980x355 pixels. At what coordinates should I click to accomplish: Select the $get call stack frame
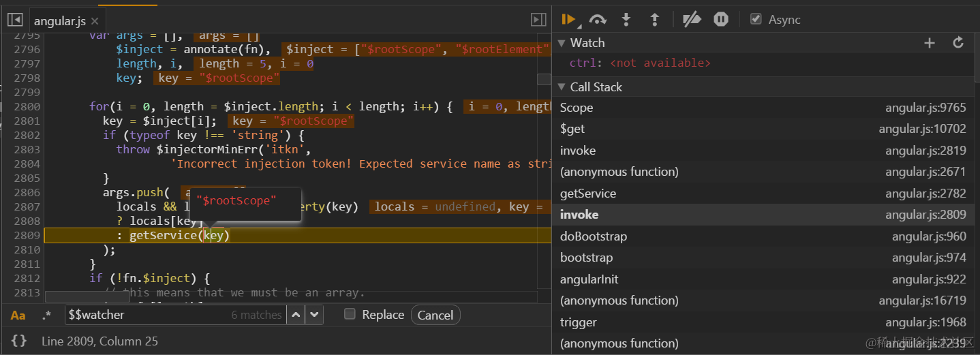[x=763, y=129]
